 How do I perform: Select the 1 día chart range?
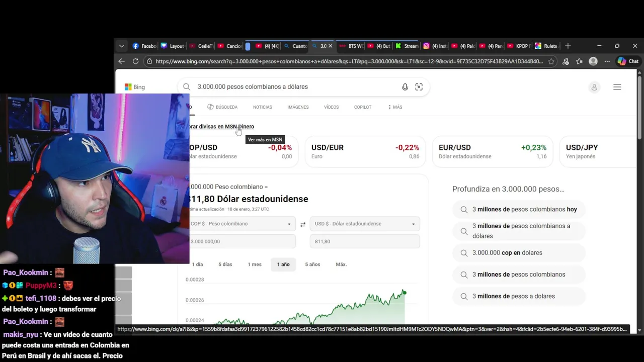197,264
